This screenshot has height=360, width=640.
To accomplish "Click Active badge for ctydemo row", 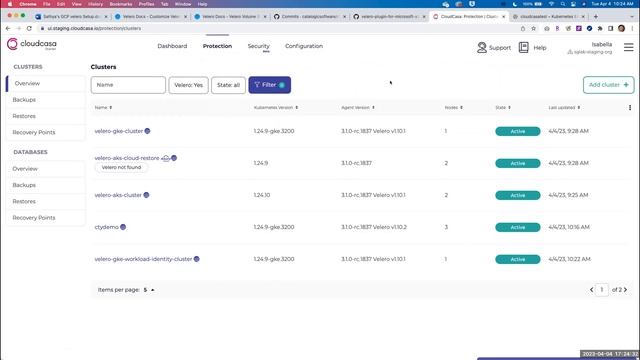I will point(518,227).
